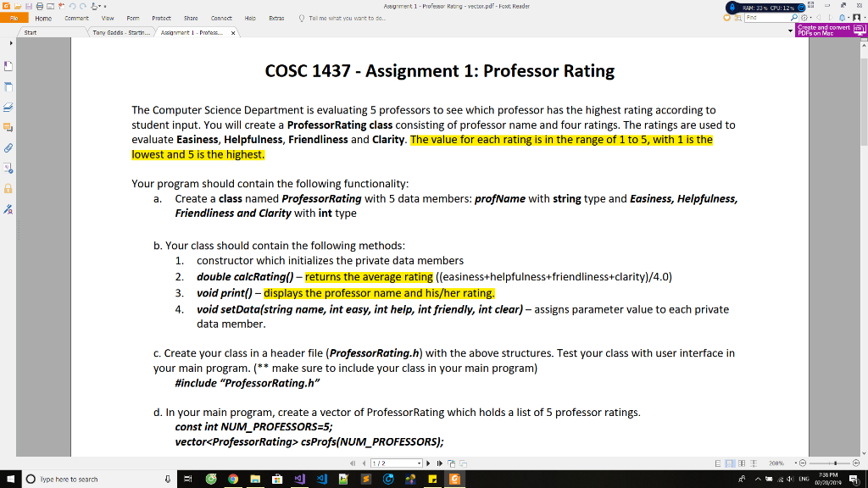Image resolution: width=868 pixels, height=488 pixels.
Task: Click the Save icon in the quick access toolbar
Action: tap(28, 6)
